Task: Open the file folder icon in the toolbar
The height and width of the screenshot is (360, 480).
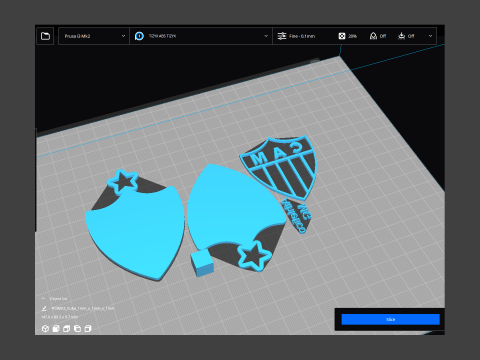Action: click(x=45, y=36)
